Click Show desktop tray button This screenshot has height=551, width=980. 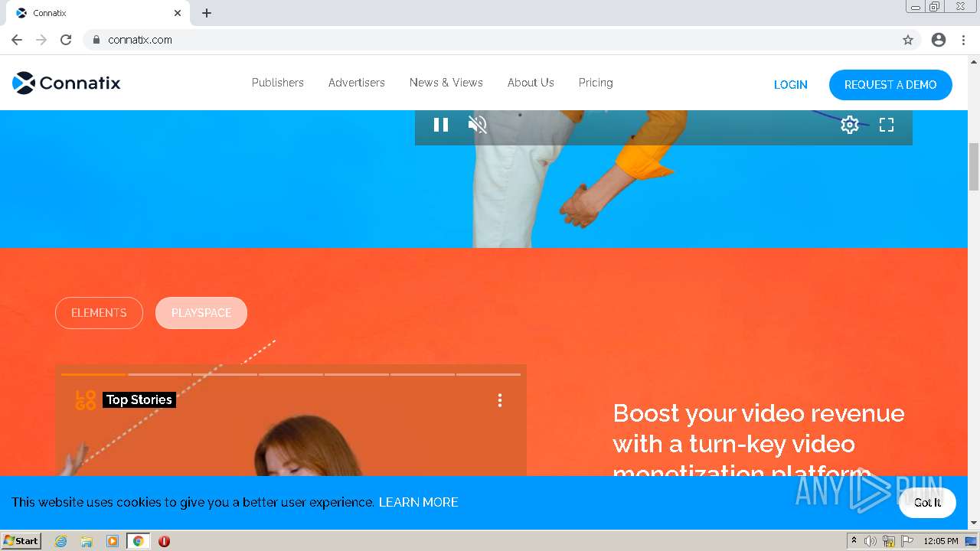pos(972,541)
